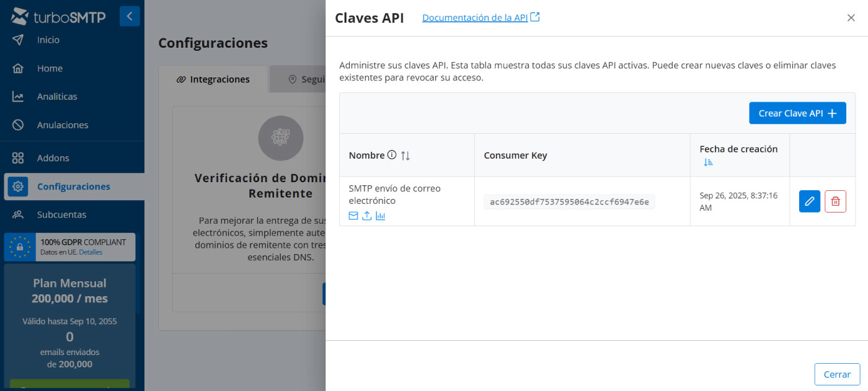Close the Claves API panel with X

(x=851, y=18)
